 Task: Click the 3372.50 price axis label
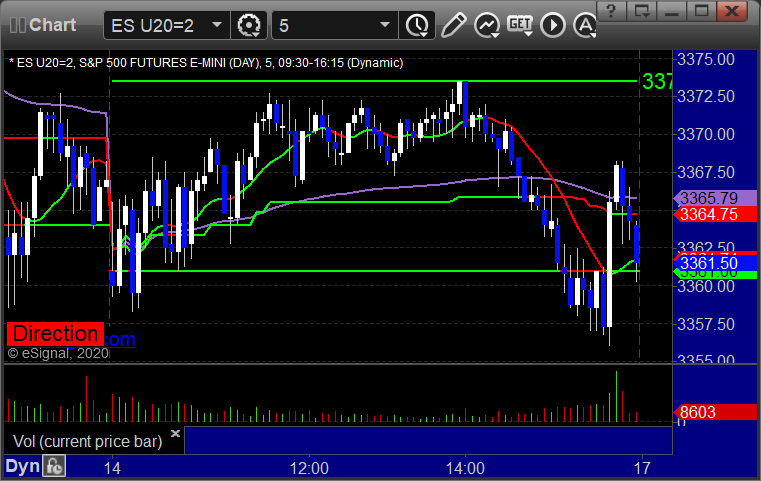point(706,96)
